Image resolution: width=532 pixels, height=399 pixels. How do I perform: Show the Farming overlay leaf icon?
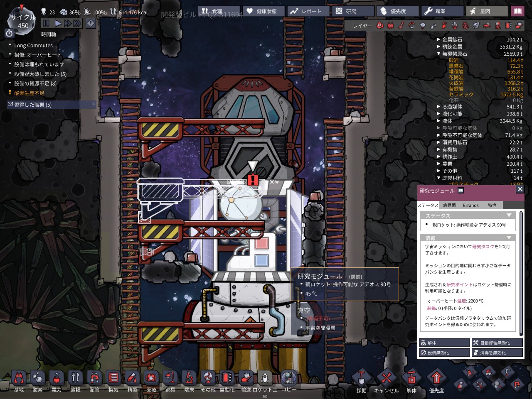click(476, 26)
